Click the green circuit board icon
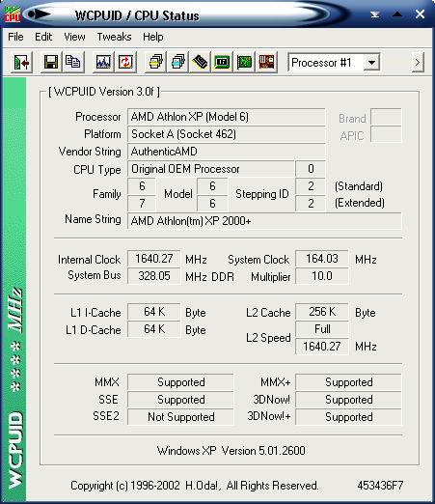Viewport: 435px width, 504px height. pyautogui.click(x=244, y=62)
